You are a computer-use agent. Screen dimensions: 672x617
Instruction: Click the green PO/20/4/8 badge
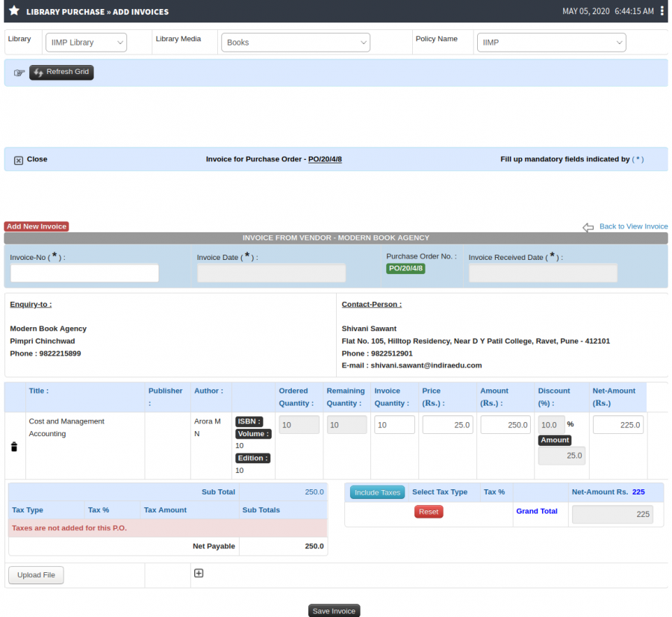point(405,268)
